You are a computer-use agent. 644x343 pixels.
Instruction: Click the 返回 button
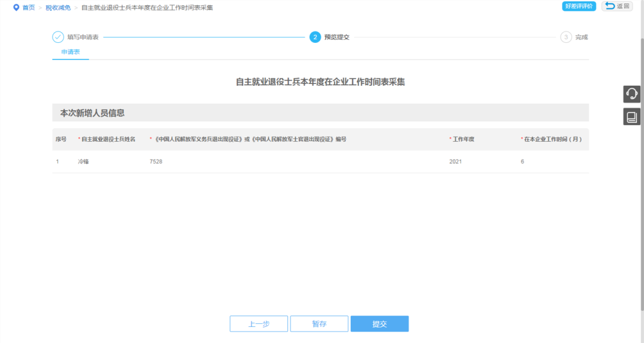click(617, 6)
